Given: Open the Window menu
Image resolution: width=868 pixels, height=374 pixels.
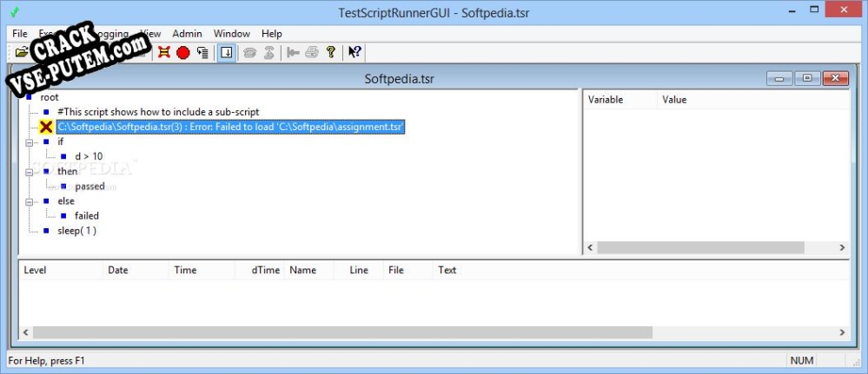Looking at the screenshot, I should pyautogui.click(x=231, y=33).
